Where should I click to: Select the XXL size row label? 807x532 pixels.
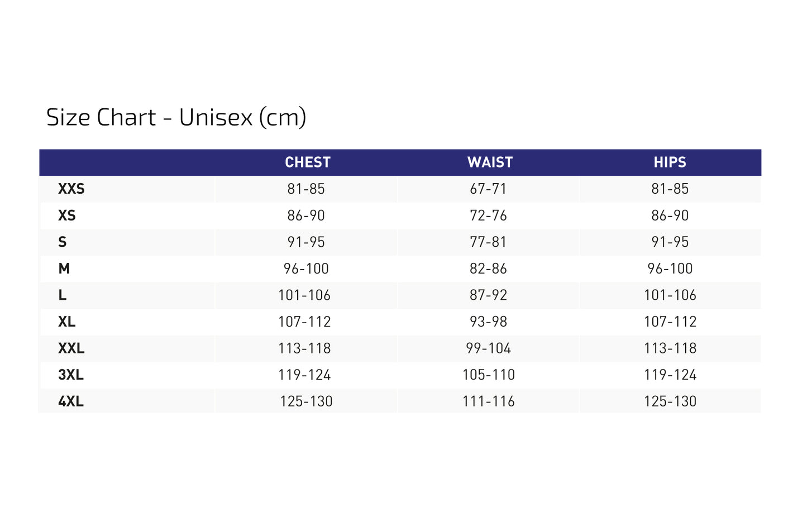coord(71,348)
